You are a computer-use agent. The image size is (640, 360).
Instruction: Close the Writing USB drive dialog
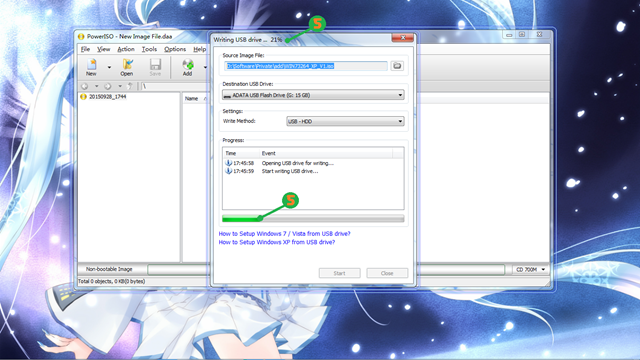tap(403, 38)
